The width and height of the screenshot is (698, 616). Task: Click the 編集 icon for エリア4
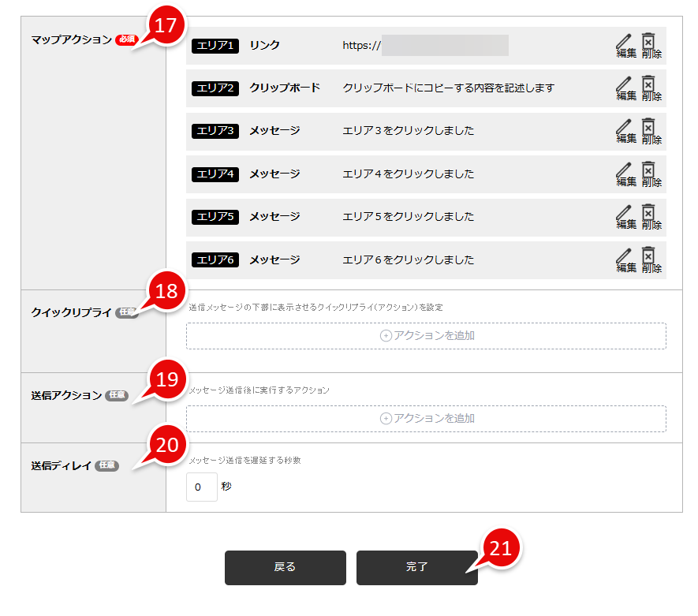[625, 174]
